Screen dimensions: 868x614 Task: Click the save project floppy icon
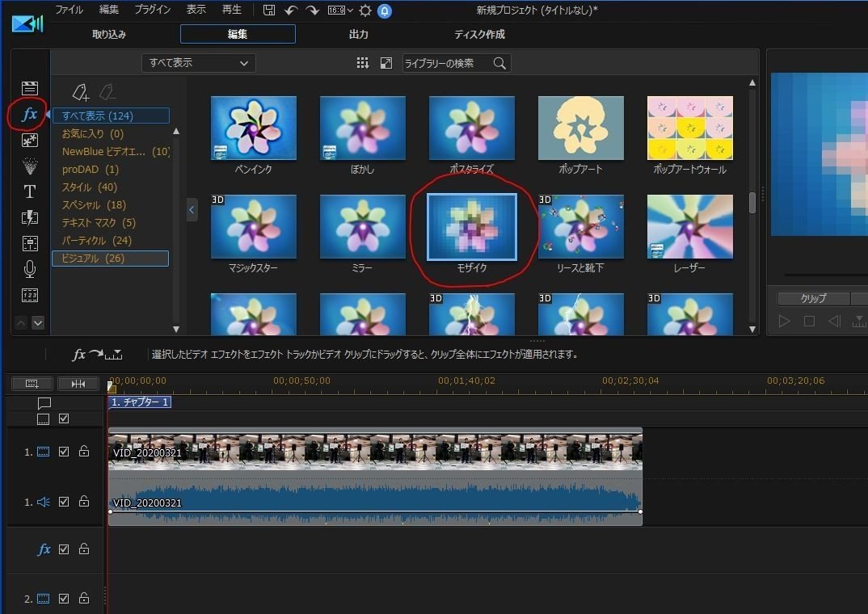click(269, 11)
